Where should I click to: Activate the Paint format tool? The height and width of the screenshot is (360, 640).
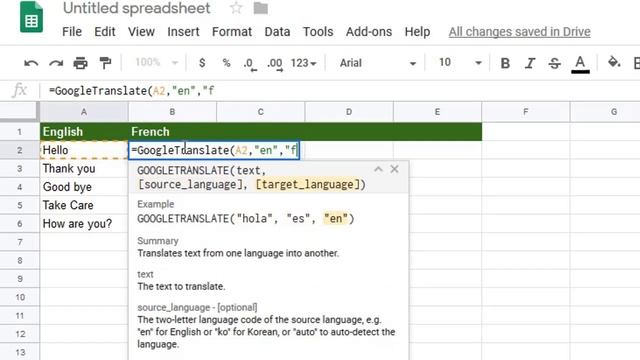tap(105, 63)
